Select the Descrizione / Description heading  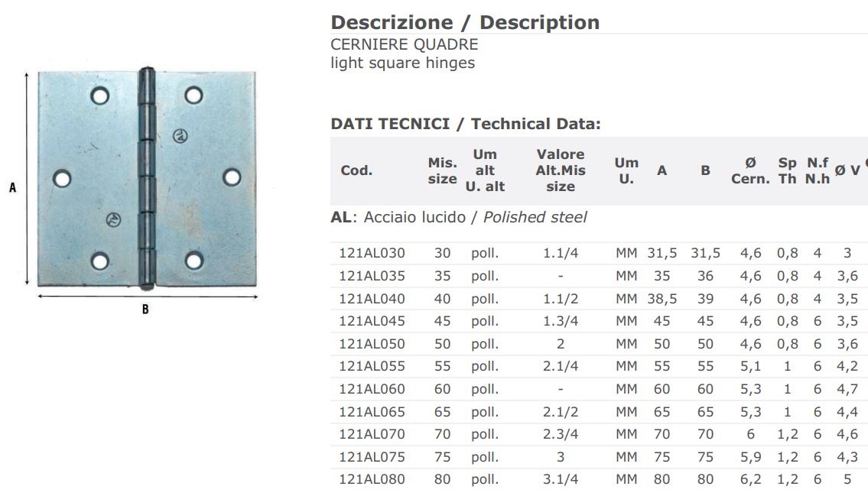pos(465,22)
